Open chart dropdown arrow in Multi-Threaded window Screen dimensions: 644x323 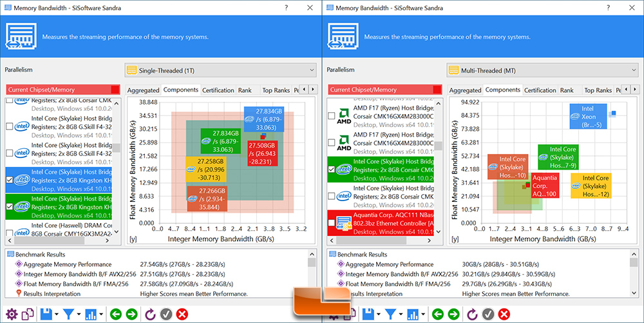tap(422, 315)
